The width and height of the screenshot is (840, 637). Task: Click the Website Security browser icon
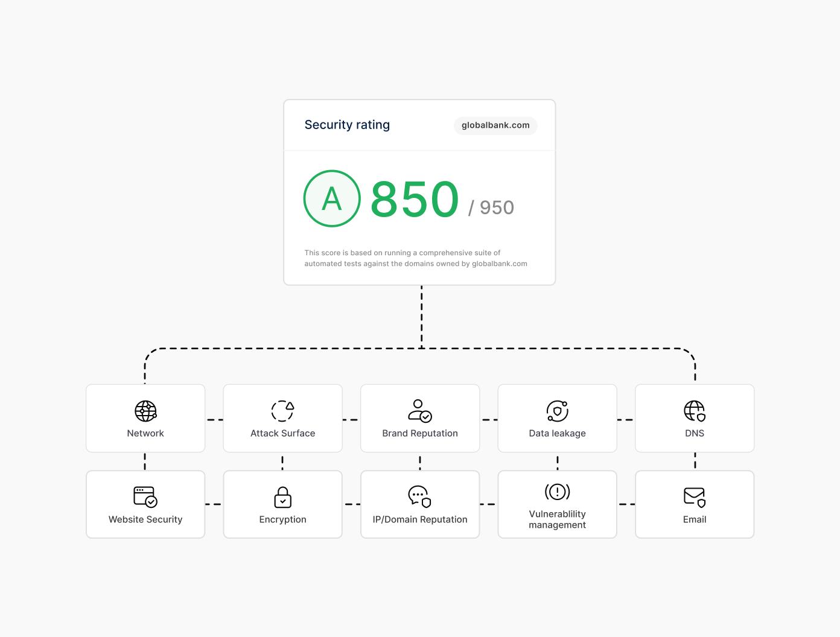point(145,497)
